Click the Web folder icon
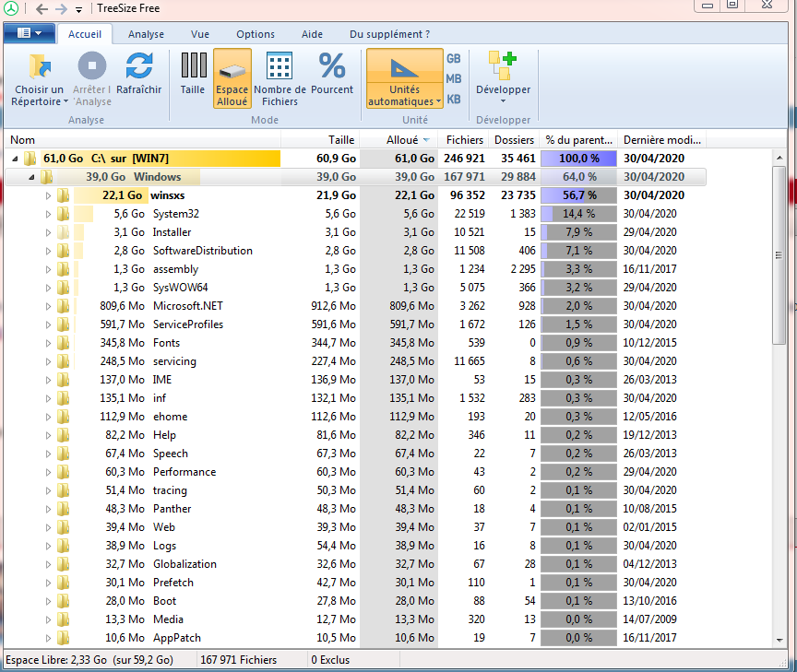Screen dimensions: 797x672 coord(63,527)
